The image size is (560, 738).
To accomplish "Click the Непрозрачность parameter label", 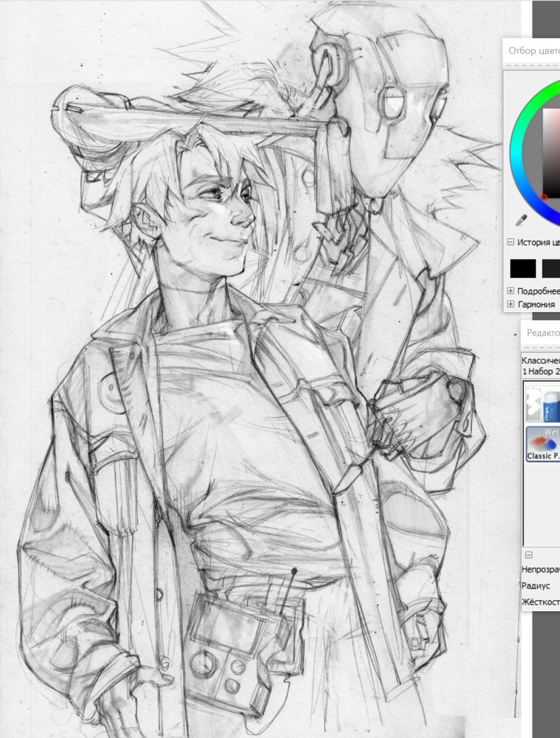I will click(x=540, y=569).
